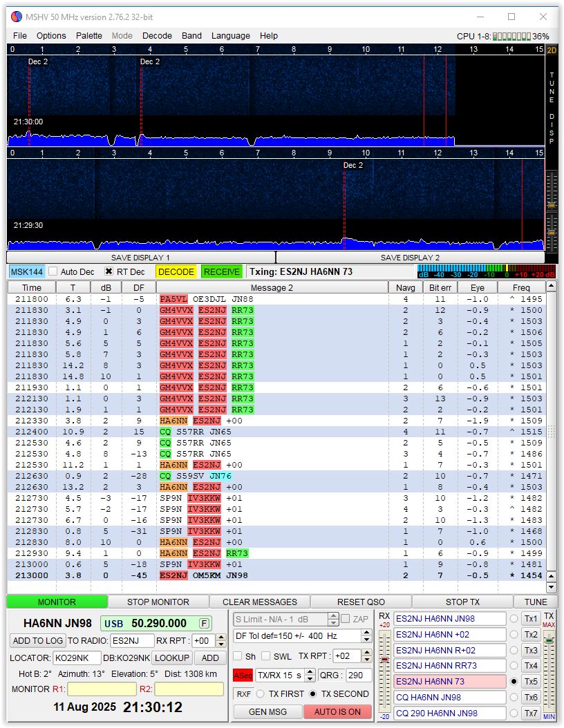
Task: Open the Band menu
Action: click(191, 36)
